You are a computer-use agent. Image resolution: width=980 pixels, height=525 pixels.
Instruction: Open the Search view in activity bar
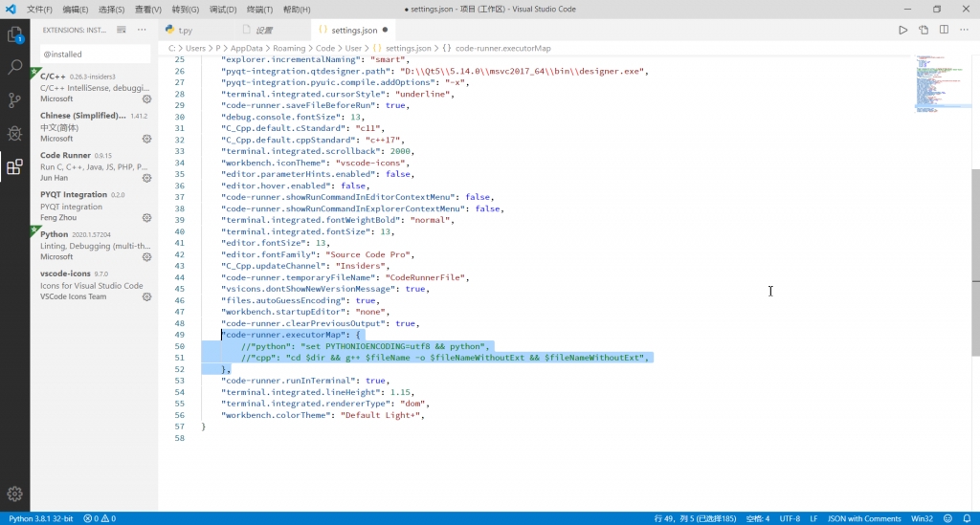tap(14, 68)
